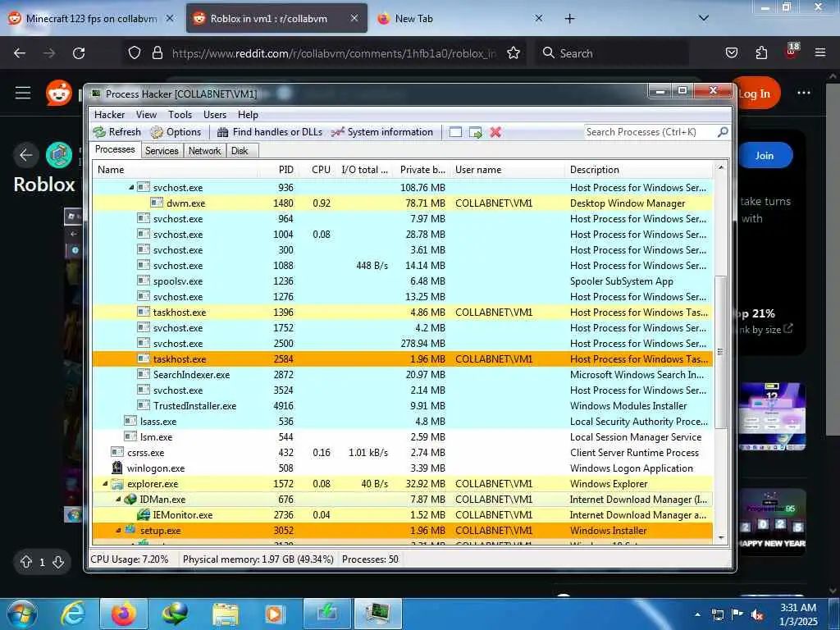Click the Reddit Join button
The height and width of the screenshot is (630, 840).
(x=765, y=155)
